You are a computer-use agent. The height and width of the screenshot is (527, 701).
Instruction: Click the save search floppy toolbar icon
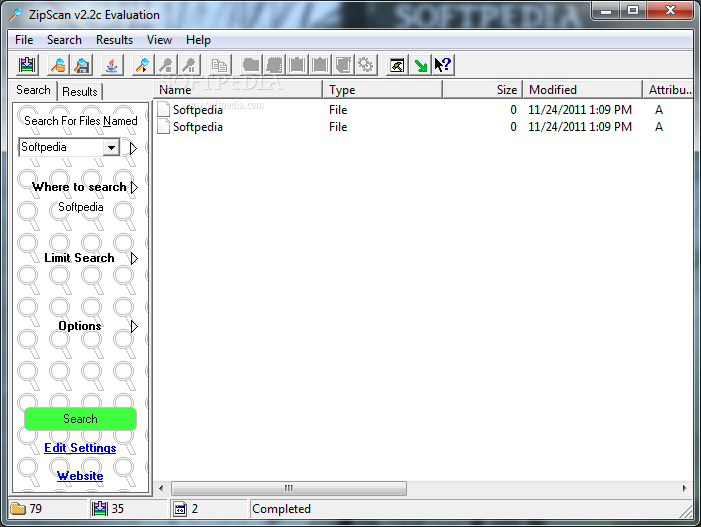coord(81,65)
